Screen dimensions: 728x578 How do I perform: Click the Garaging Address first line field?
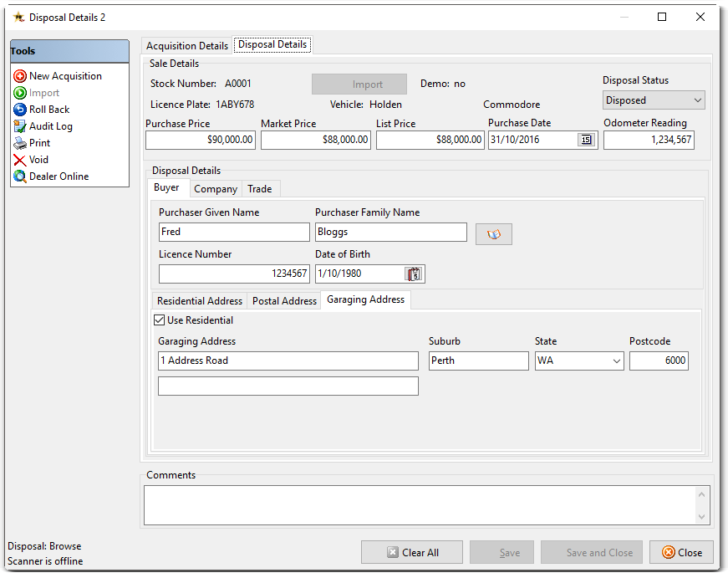click(288, 361)
